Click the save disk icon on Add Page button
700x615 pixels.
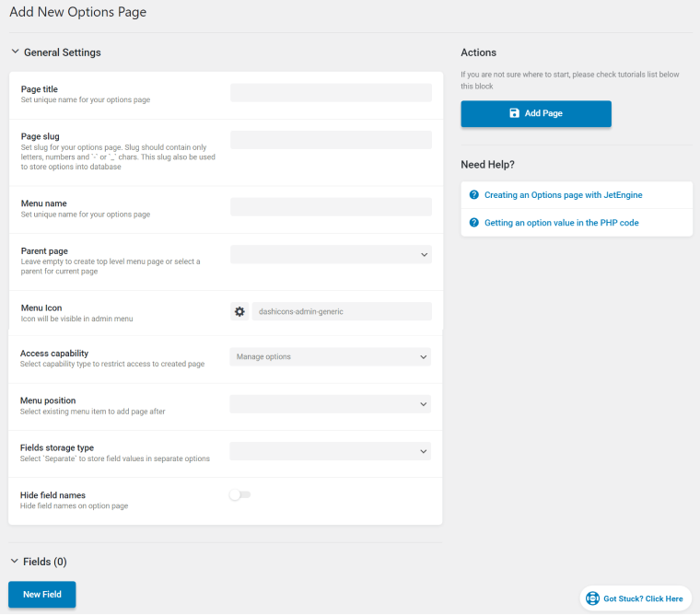(x=514, y=113)
